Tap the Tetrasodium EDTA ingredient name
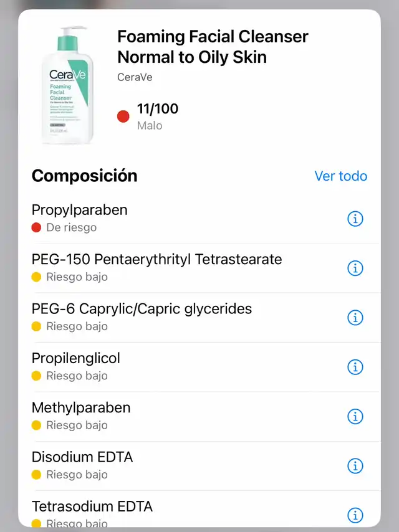 (x=92, y=506)
